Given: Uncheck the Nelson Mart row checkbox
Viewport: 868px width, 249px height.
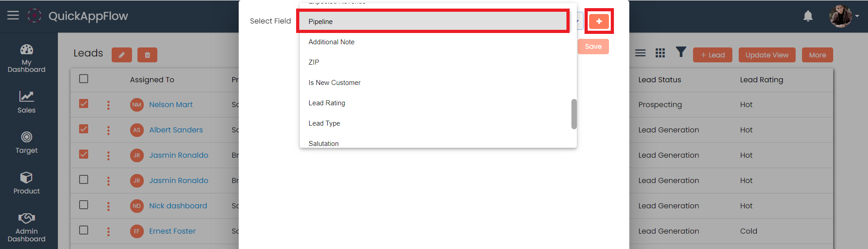Looking at the screenshot, I should (84, 104).
